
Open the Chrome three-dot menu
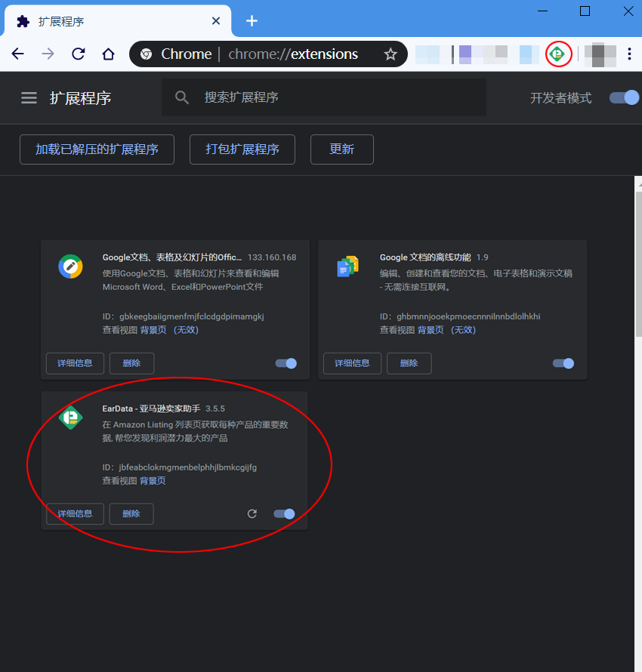point(629,54)
